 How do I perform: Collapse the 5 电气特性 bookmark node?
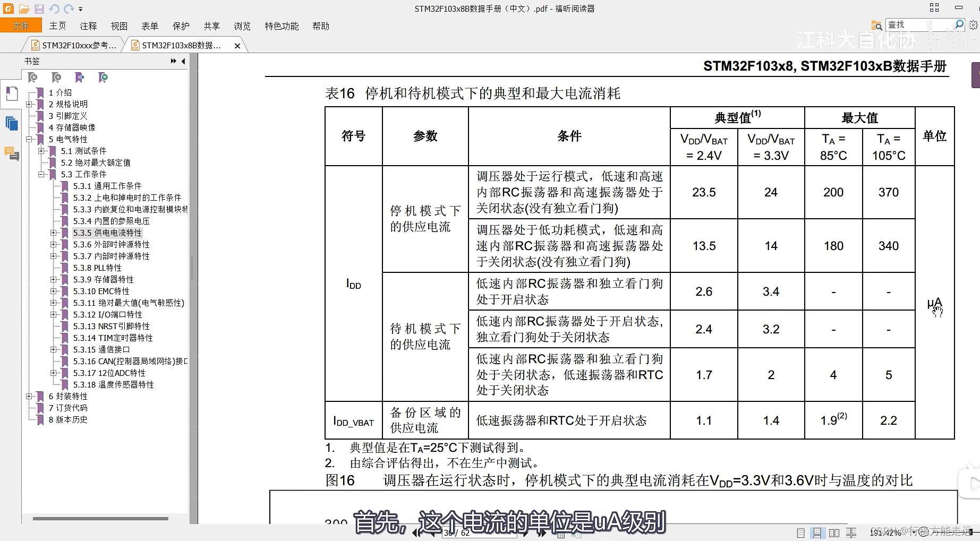(x=29, y=139)
